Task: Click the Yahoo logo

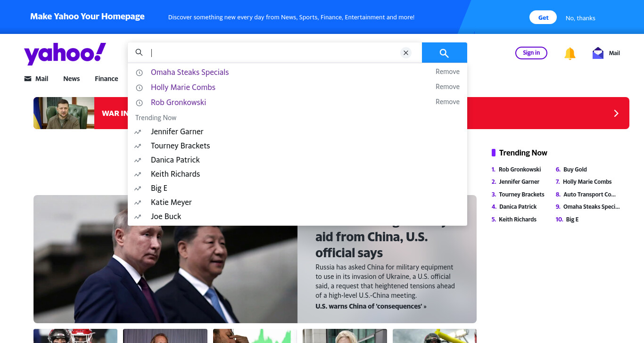Action: pyautogui.click(x=65, y=54)
